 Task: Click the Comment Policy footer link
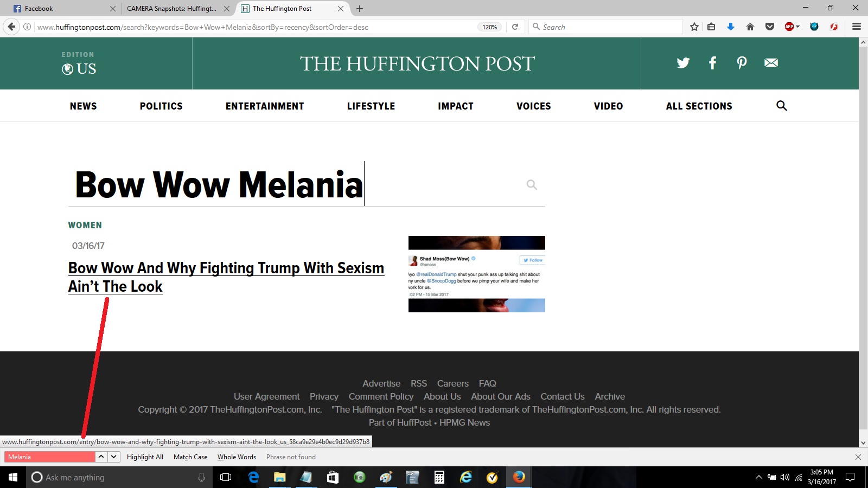pos(381,396)
